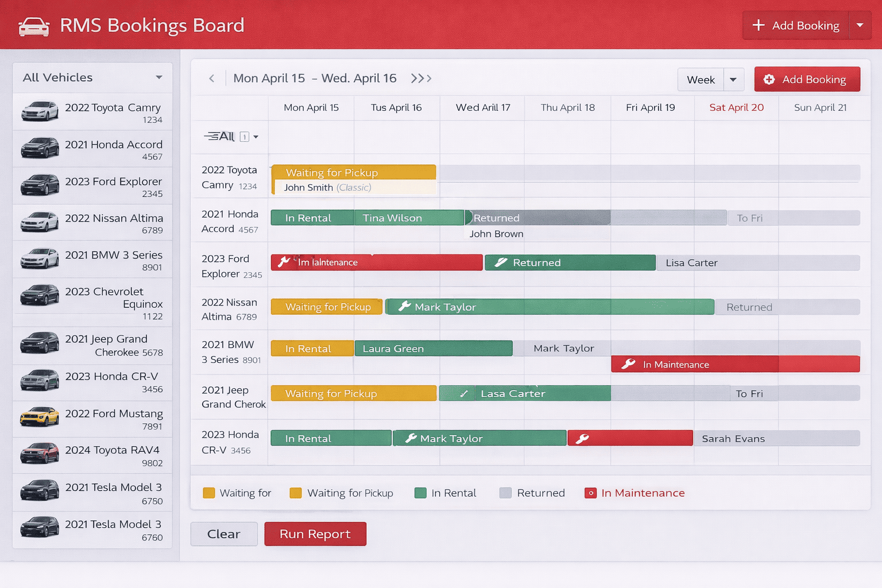Screen dimensions: 882x588
Task: Skip forward with the double-arrow next icon
Action: 421,79
